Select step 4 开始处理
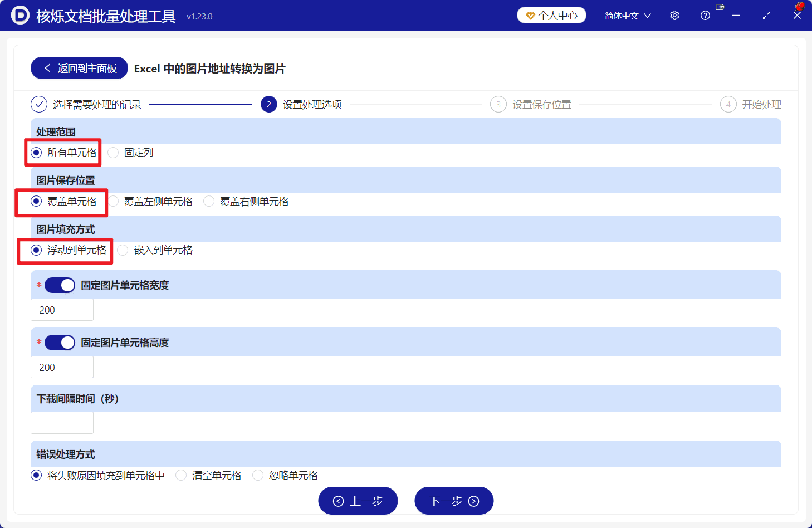The image size is (812, 528). (751, 104)
